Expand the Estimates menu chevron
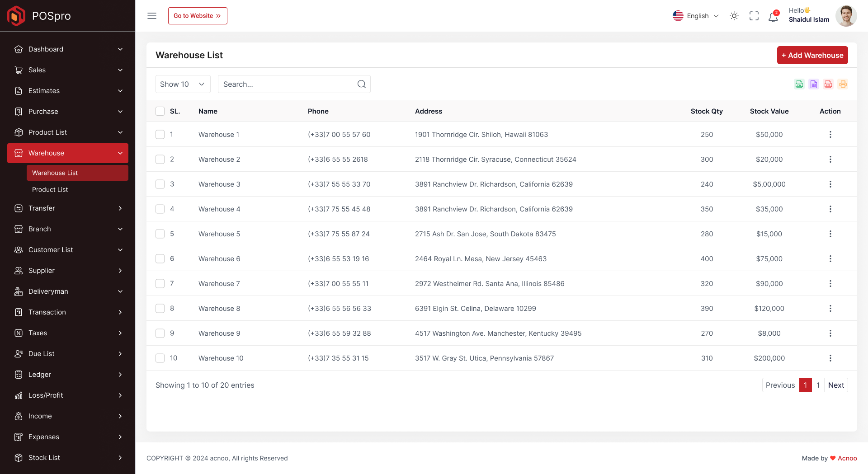 point(120,91)
